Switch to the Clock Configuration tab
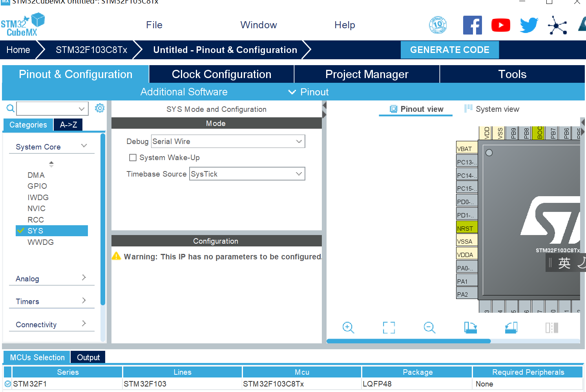This screenshot has width=586, height=392. [x=222, y=74]
